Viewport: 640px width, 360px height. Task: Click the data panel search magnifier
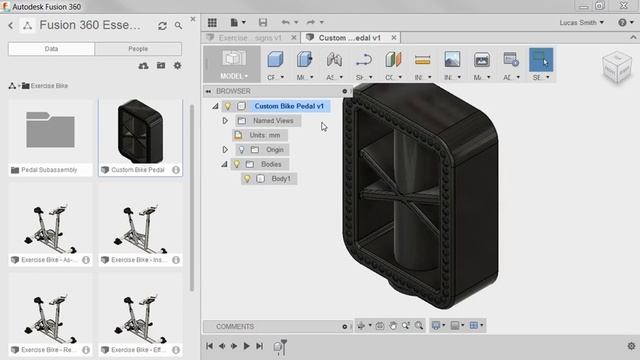[178, 26]
